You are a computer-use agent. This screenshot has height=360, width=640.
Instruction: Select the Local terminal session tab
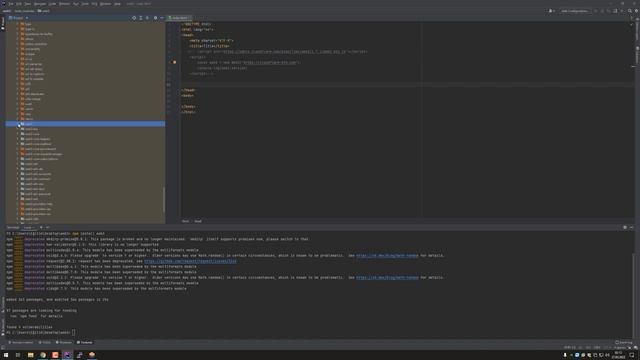tap(29, 227)
